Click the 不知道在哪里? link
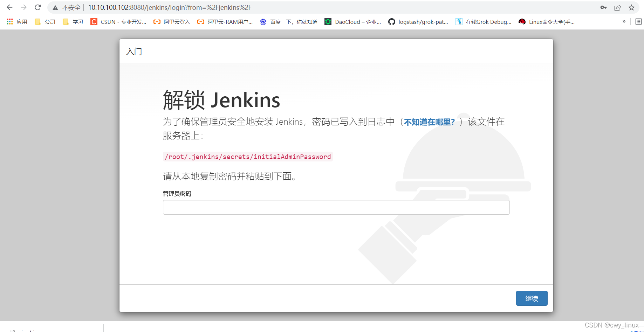Image resolution: width=644 pixels, height=332 pixels. click(x=429, y=122)
